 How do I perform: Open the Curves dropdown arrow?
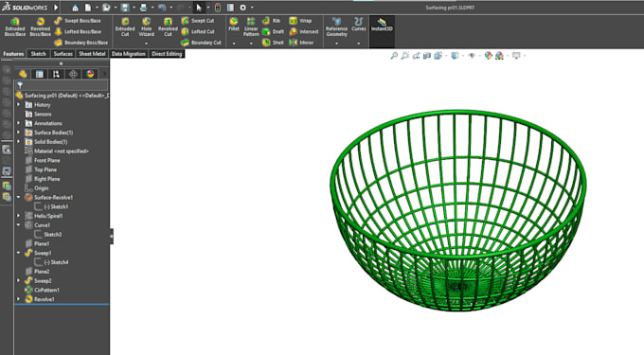tap(359, 44)
